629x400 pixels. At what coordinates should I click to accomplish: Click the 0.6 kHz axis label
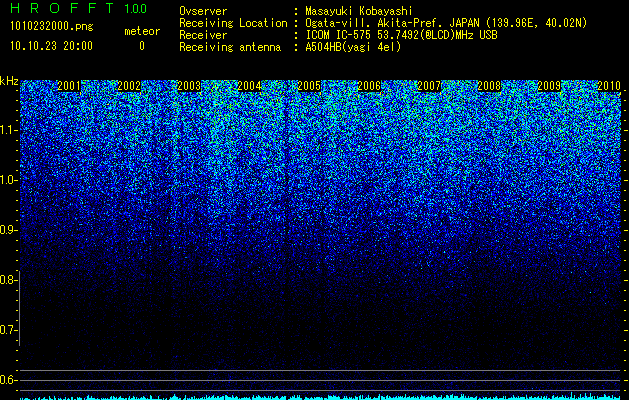(8, 380)
